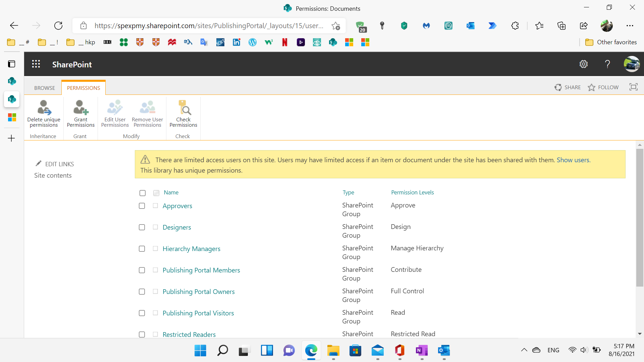Image resolution: width=644 pixels, height=362 pixels.
Task: Click the account profile picture in SharePoint header
Action: click(x=632, y=64)
